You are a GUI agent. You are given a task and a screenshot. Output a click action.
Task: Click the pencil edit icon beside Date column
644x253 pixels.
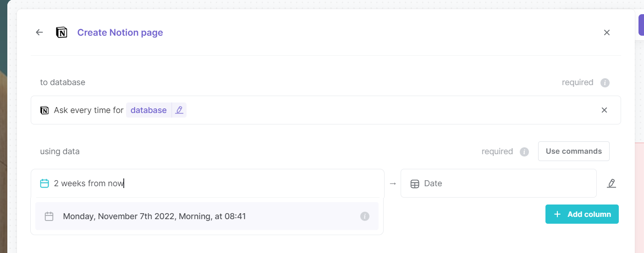click(x=611, y=183)
